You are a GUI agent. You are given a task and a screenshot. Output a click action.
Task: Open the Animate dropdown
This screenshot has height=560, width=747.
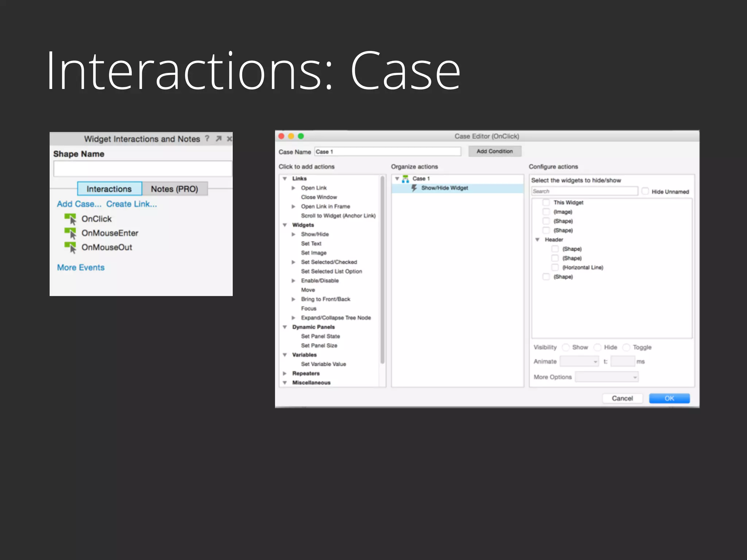pos(579,361)
